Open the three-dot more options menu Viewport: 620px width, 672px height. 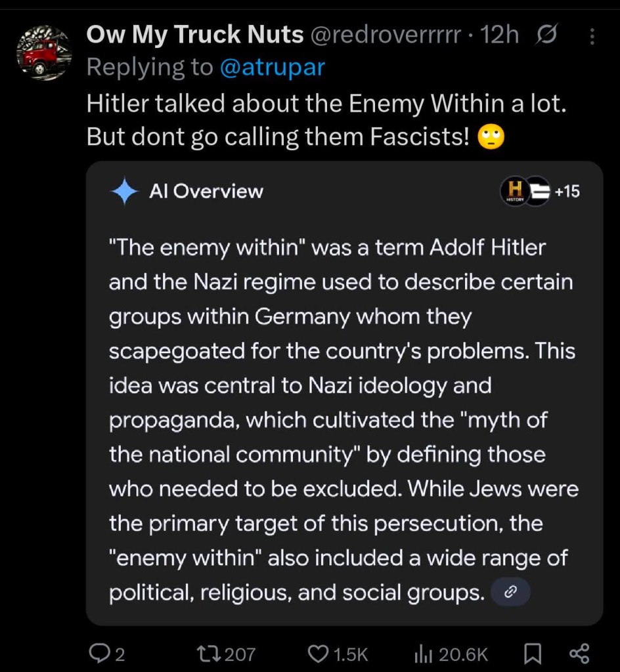pos(592,37)
